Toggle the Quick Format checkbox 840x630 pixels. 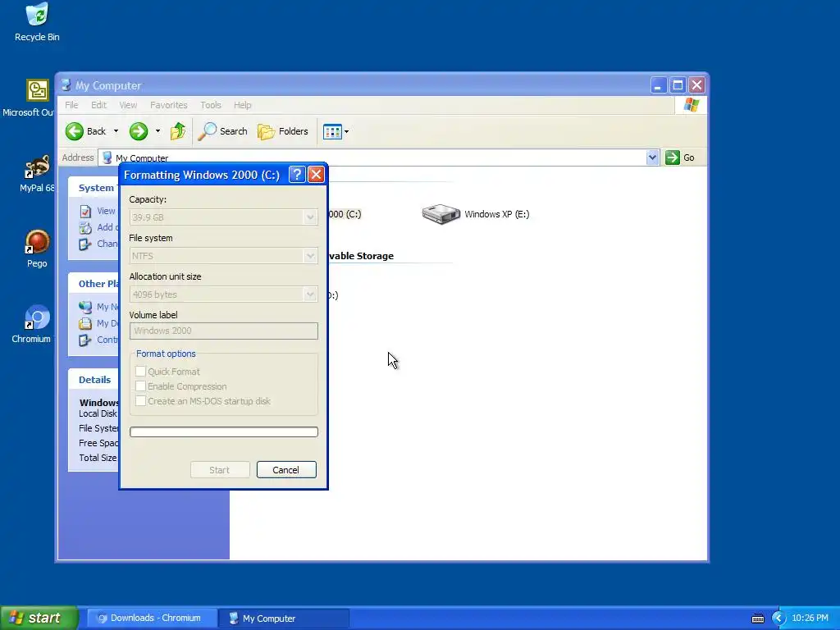click(140, 372)
